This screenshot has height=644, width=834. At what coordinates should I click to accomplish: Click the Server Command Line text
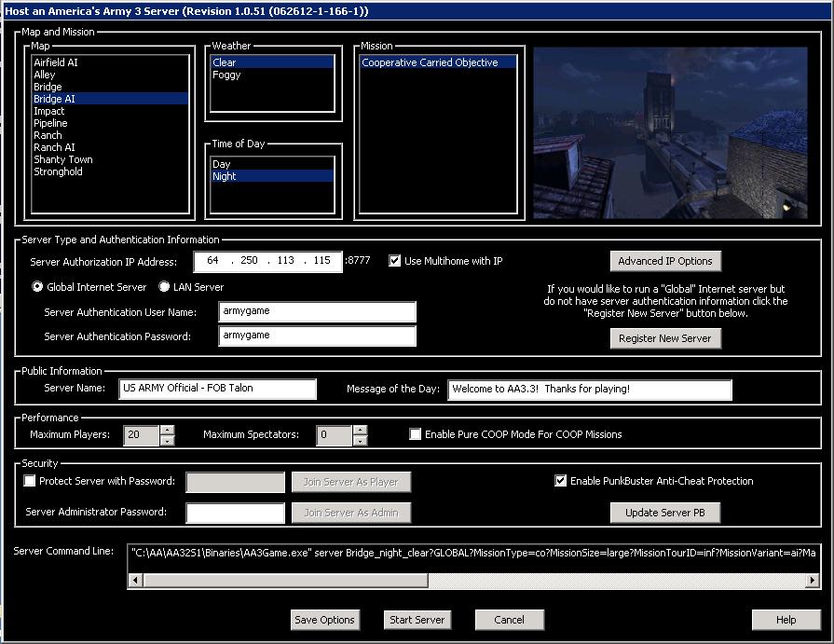click(x=473, y=553)
